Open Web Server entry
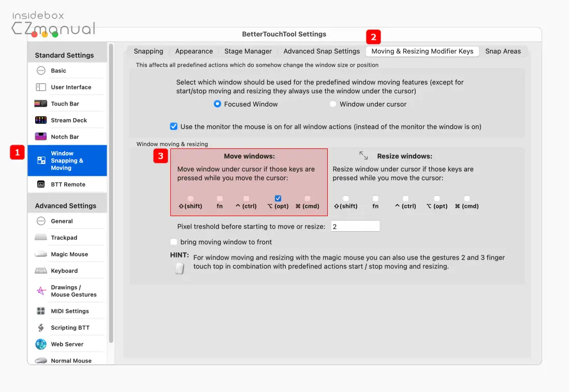The height and width of the screenshot is (392, 569). (x=67, y=344)
